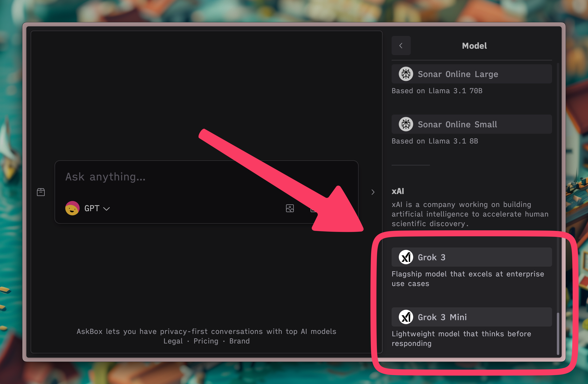Click the xAI section heading
The height and width of the screenshot is (384, 588).
click(x=398, y=191)
